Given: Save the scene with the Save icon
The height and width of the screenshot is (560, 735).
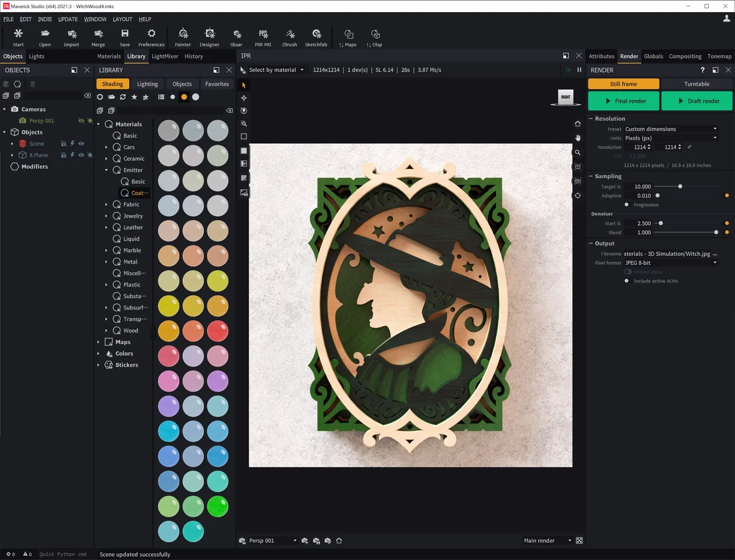Looking at the screenshot, I should pyautogui.click(x=125, y=38).
